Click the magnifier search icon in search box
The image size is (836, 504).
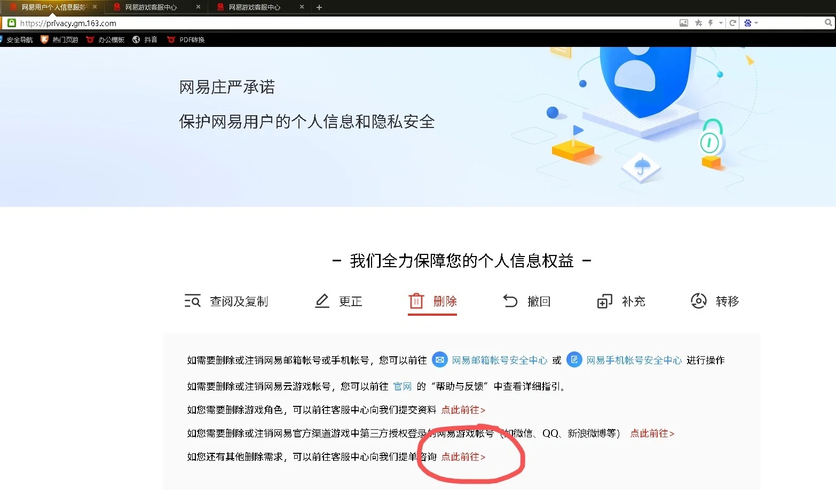828,22
